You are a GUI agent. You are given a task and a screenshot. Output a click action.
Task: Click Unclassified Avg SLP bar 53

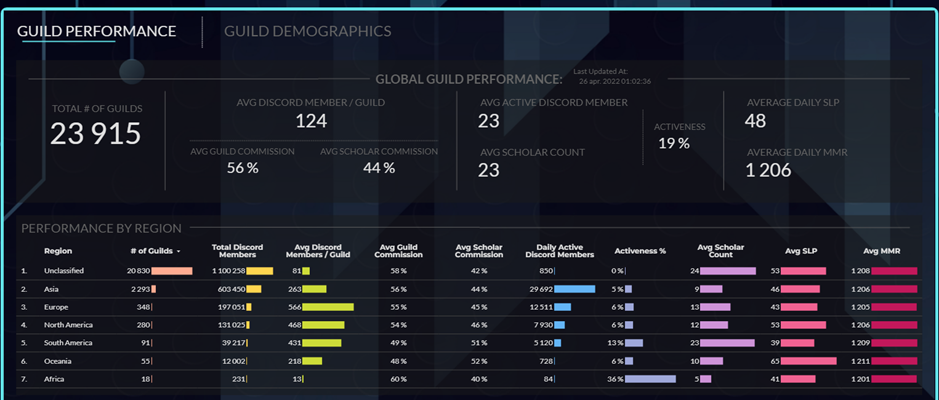[x=803, y=271]
